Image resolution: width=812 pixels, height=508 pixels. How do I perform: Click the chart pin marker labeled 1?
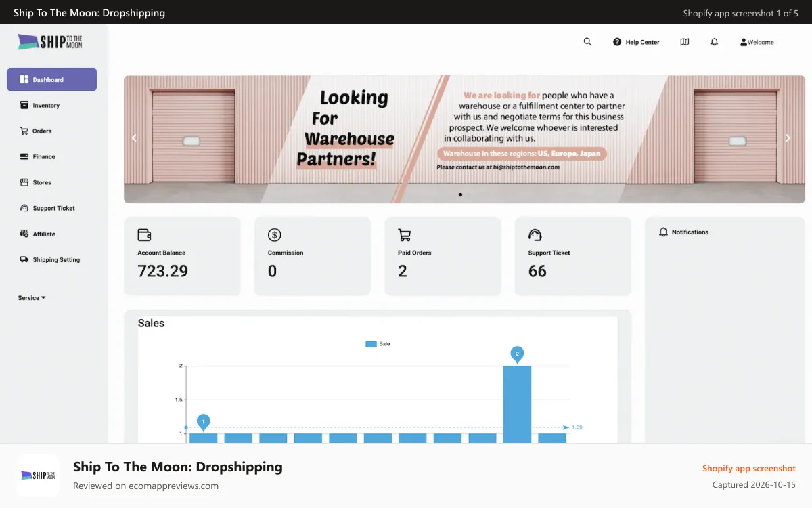(203, 423)
